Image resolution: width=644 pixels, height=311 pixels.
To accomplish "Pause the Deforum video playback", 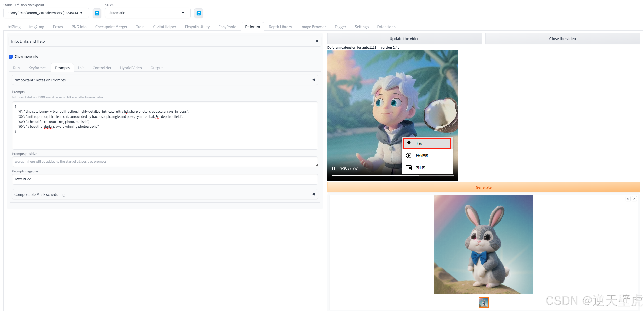I will (333, 169).
